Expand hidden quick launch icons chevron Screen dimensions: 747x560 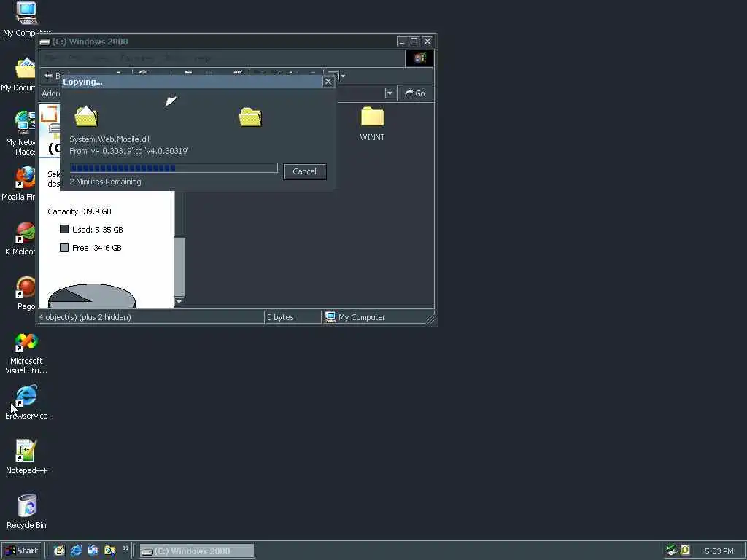(x=125, y=548)
